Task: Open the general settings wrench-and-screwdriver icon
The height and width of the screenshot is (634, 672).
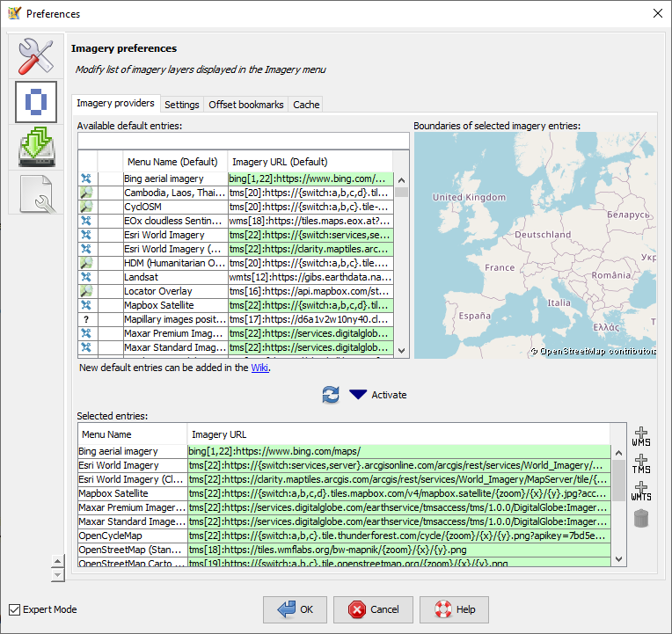Action: point(36,56)
